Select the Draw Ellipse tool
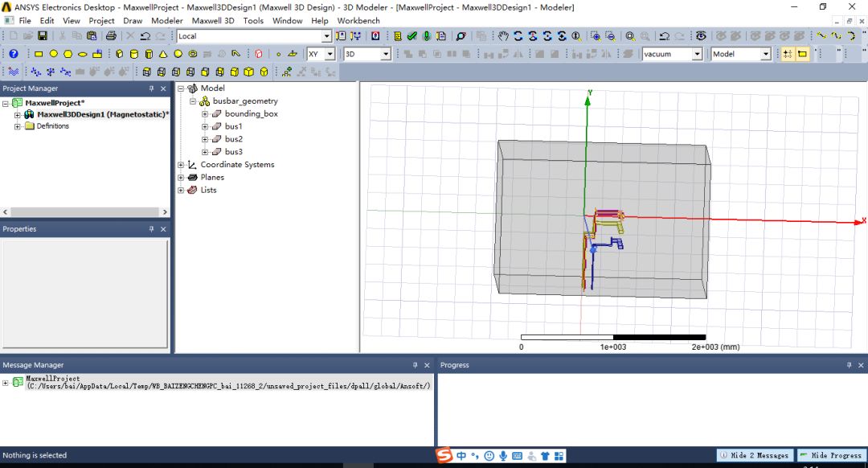The width and height of the screenshot is (868, 468). point(83,54)
